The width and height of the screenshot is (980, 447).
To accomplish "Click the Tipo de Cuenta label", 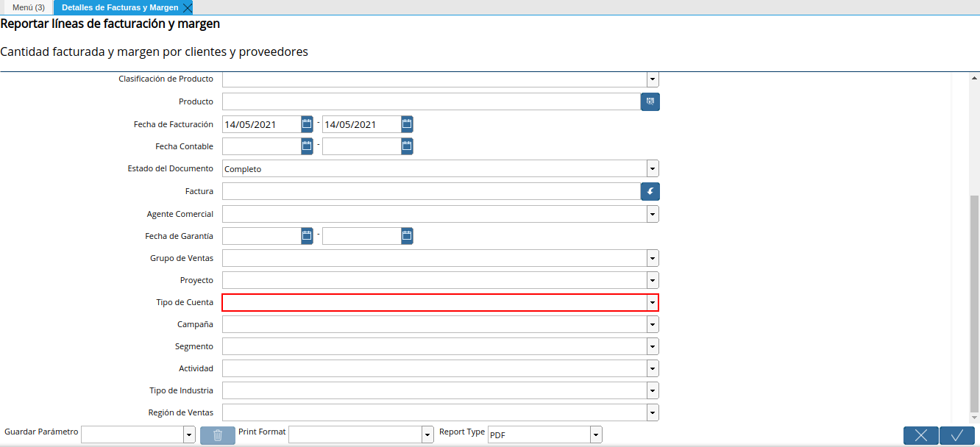I will click(x=185, y=302).
